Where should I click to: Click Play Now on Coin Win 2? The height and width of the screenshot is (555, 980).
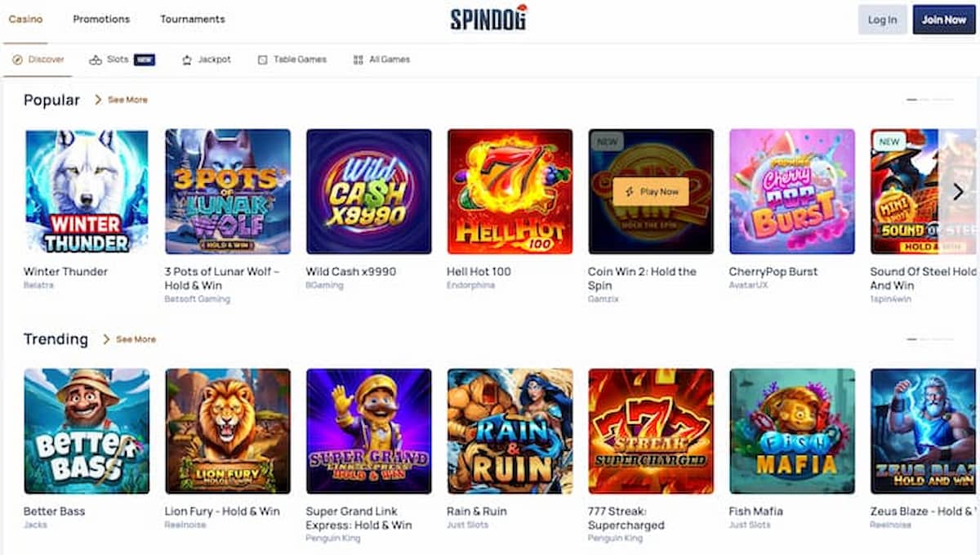[651, 191]
